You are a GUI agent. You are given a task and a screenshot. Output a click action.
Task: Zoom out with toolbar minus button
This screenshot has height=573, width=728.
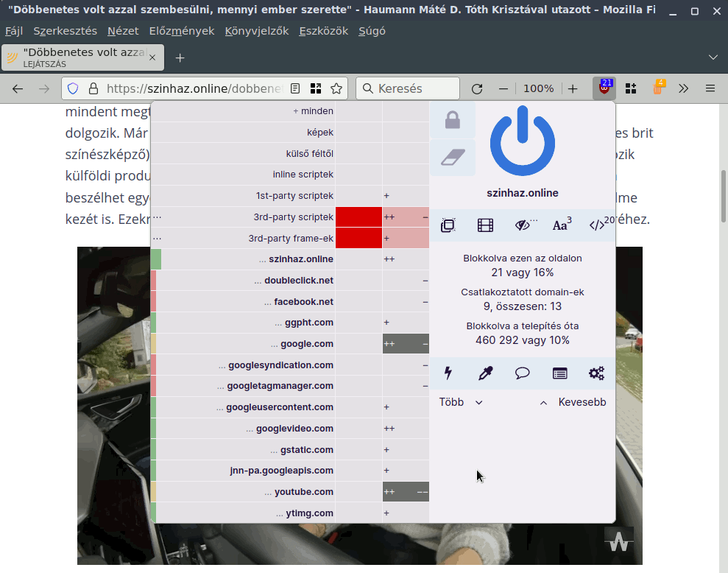503,88
